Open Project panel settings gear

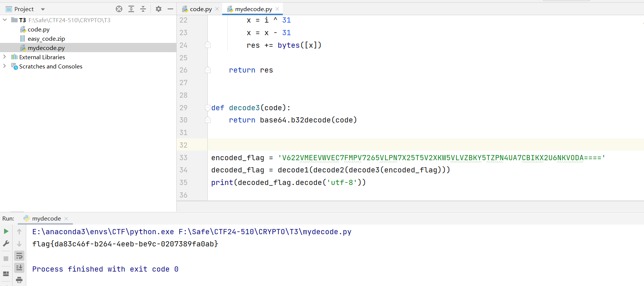[x=159, y=9]
